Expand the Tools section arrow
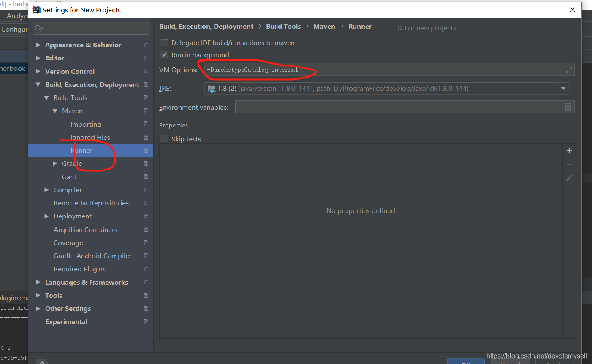The height and width of the screenshot is (364, 592). pos(38,295)
